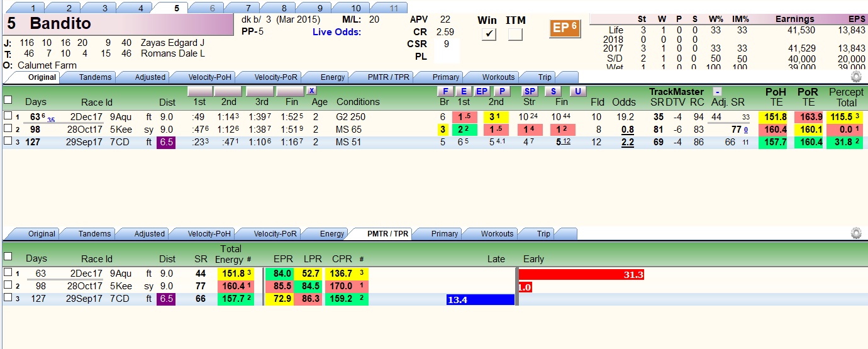Click the Conditions column header
The width and height of the screenshot is (868, 349).
pos(358,101)
